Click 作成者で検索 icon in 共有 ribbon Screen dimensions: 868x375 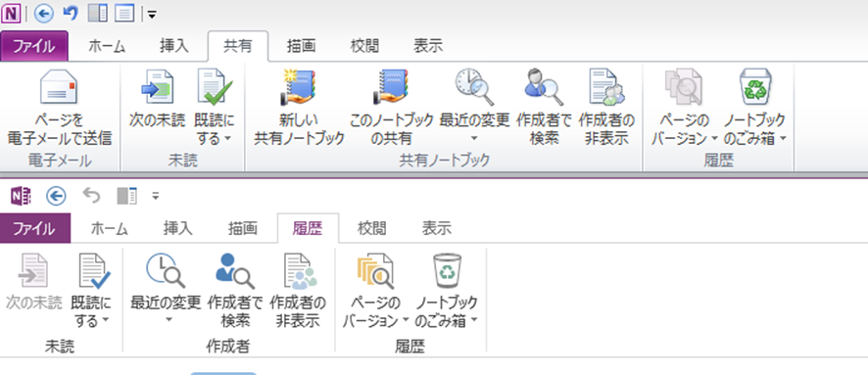pyautogui.click(x=544, y=87)
